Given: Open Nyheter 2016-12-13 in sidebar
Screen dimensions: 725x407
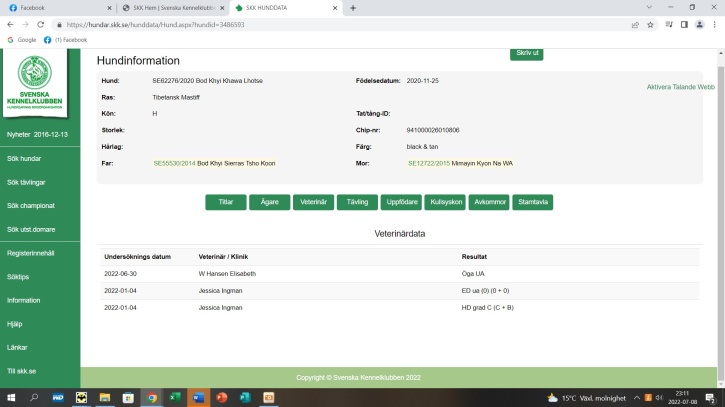Looking at the screenshot, I should (37, 135).
